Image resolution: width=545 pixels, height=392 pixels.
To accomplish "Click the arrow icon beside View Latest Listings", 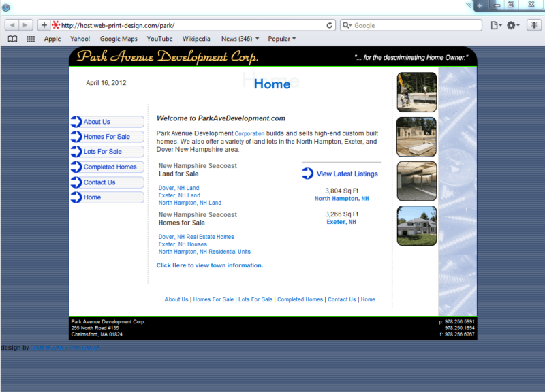I will click(308, 174).
